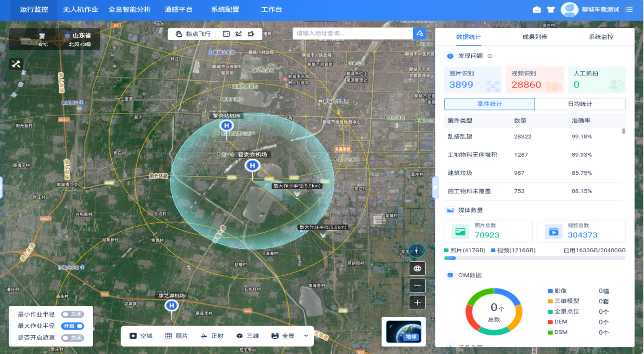This screenshot has width=644, height=354.
Task: Enable the 是否开启遮罩 switch
Action: (x=73, y=338)
